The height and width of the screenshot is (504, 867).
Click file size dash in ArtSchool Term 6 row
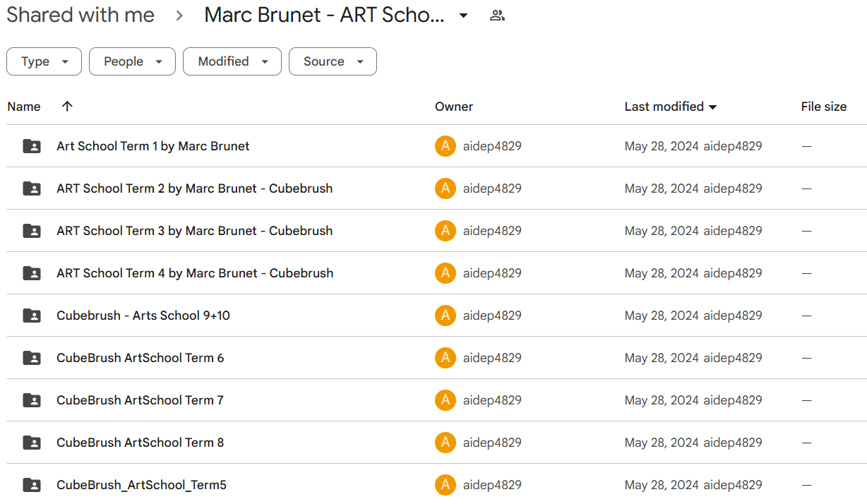click(x=806, y=358)
